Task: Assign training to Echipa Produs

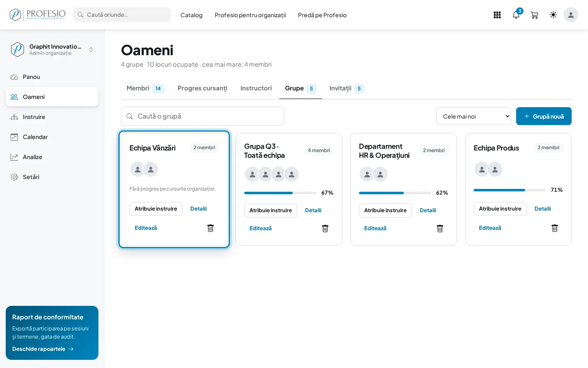Action: click(x=500, y=209)
